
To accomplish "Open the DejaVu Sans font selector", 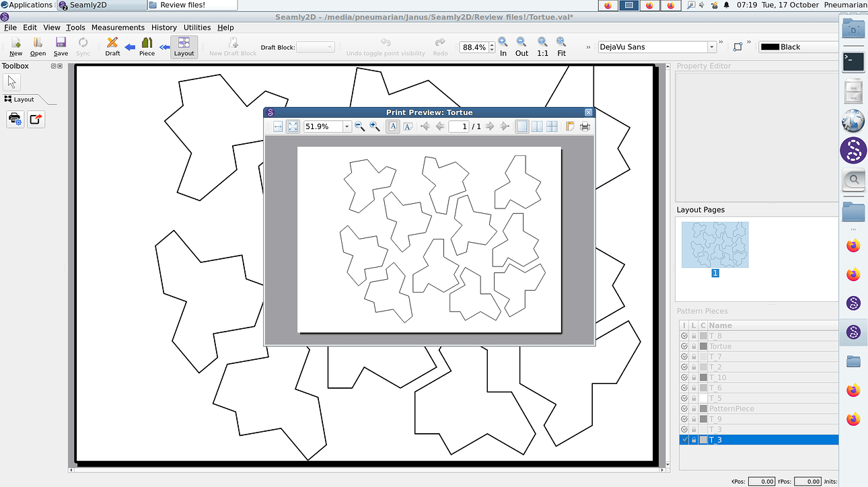I will (711, 46).
